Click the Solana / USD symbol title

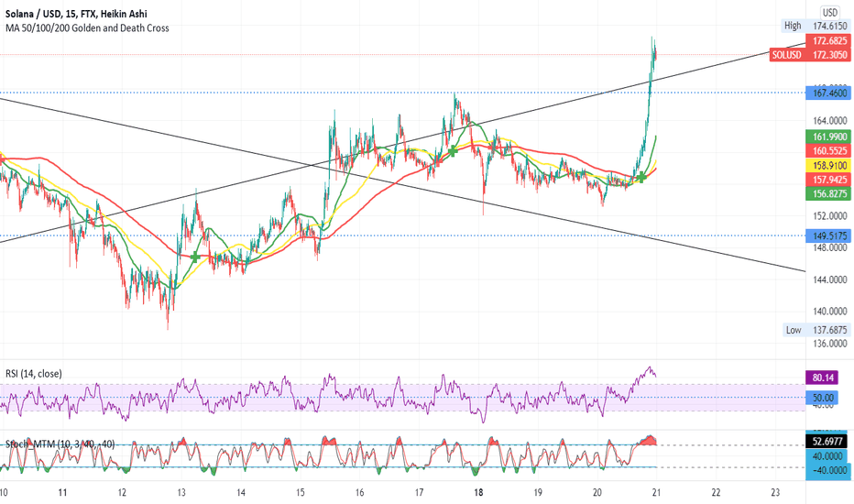point(76,14)
